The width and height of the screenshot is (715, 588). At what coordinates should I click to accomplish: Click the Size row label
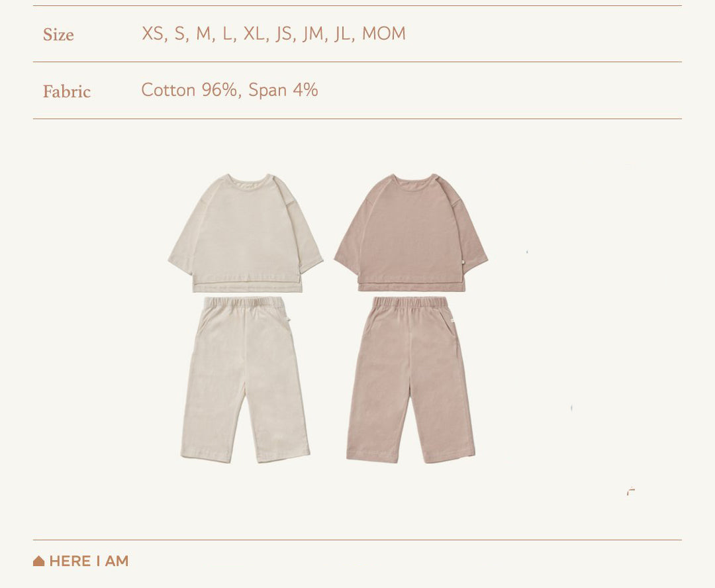coord(58,34)
